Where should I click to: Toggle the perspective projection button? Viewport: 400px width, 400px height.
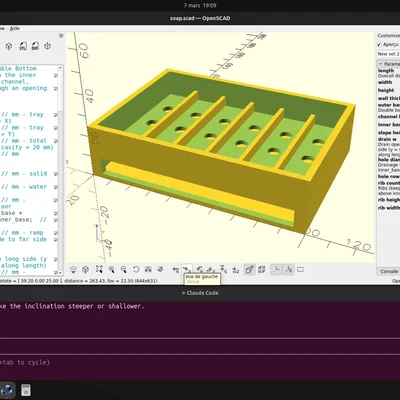pos(249,269)
